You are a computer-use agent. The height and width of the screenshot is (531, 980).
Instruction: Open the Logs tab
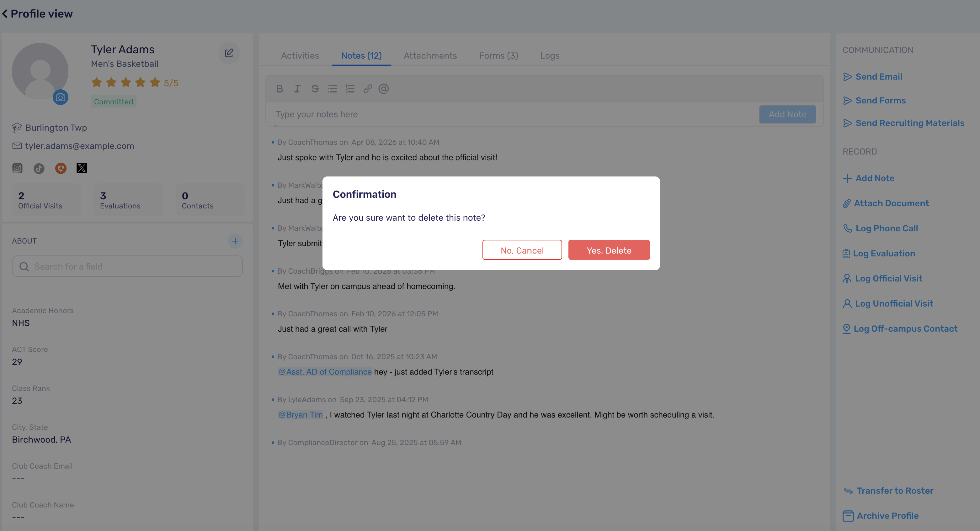549,55
